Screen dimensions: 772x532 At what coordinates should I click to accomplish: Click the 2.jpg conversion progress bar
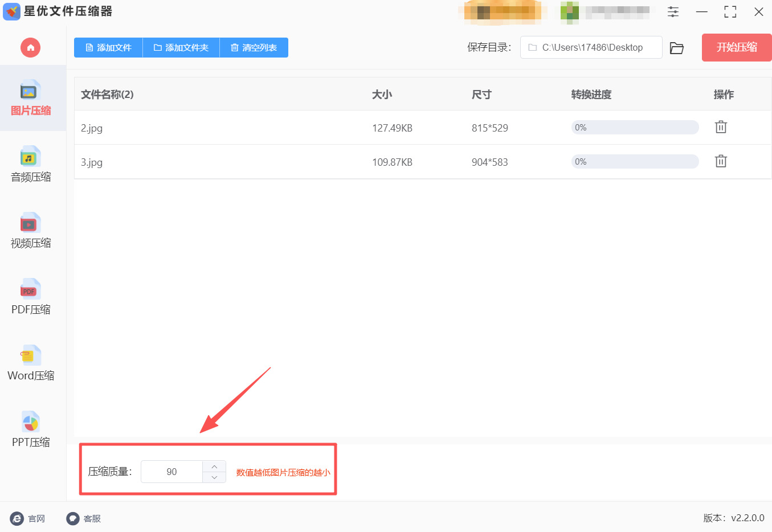(x=635, y=128)
